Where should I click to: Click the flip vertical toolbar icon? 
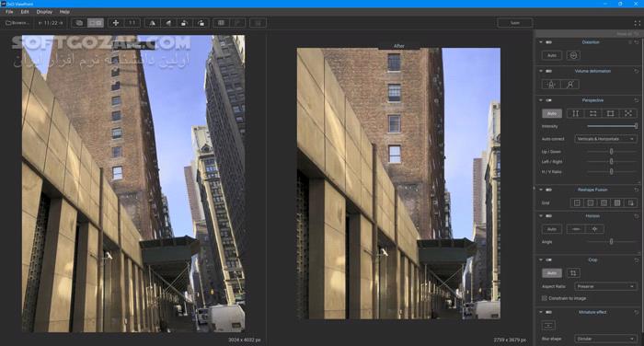168,23
